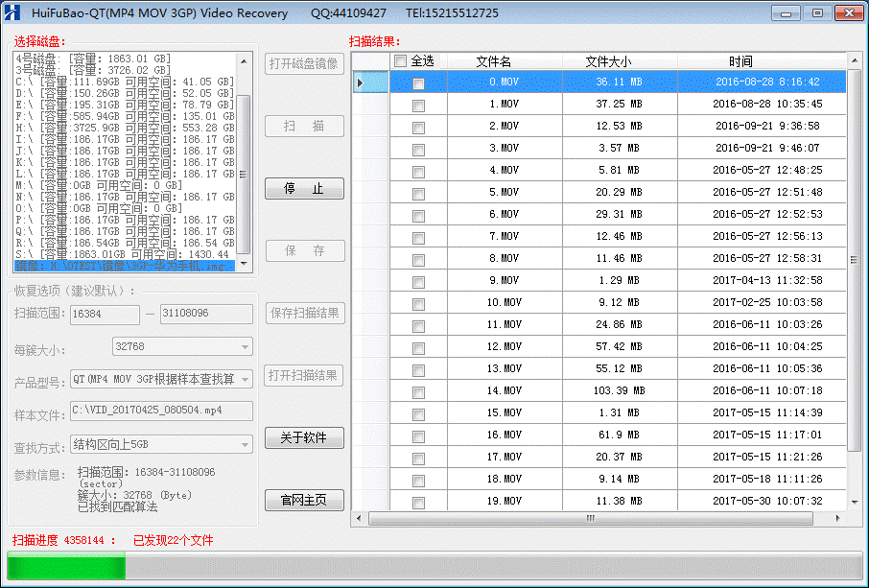
Task: Open saved results via 打开扫描结果
Action: [304, 375]
